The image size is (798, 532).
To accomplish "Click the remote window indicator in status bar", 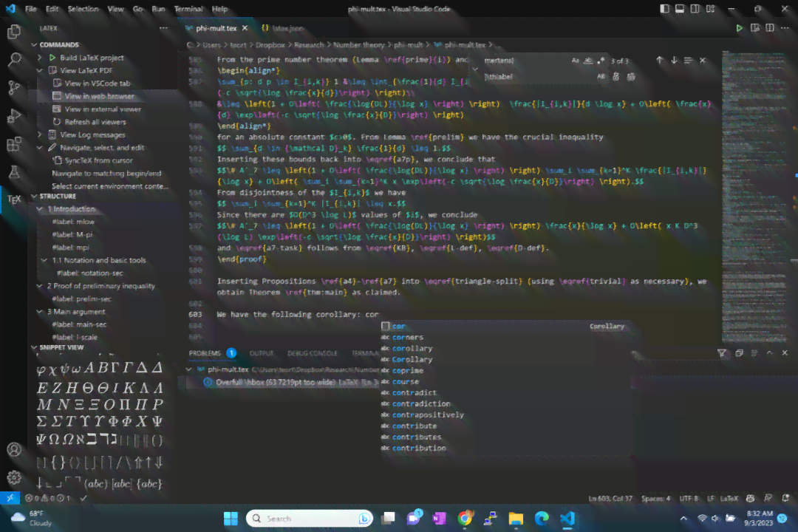I will click(10, 498).
